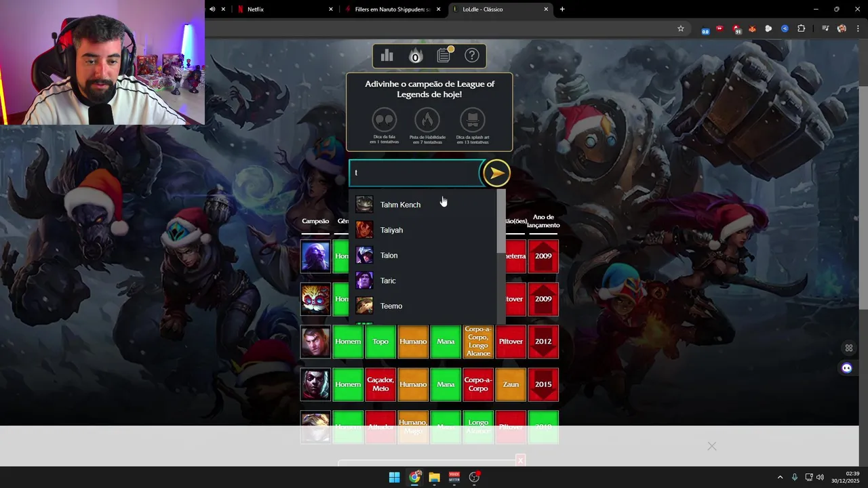Click the Zaun region cell
The height and width of the screenshot is (488, 868).
[511, 384]
